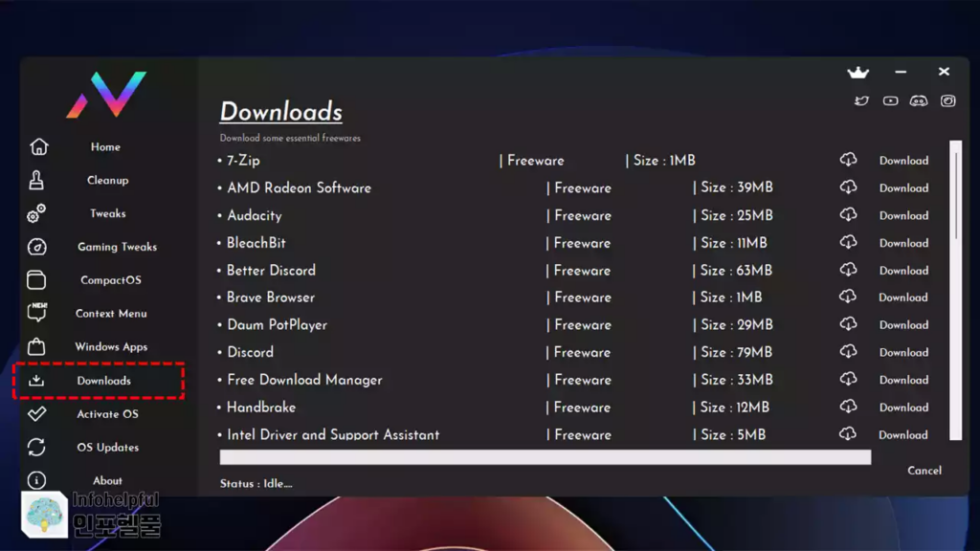Go to the Tweaks page
The image size is (980, 551).
pyautogui.click(x=107, y=213)
